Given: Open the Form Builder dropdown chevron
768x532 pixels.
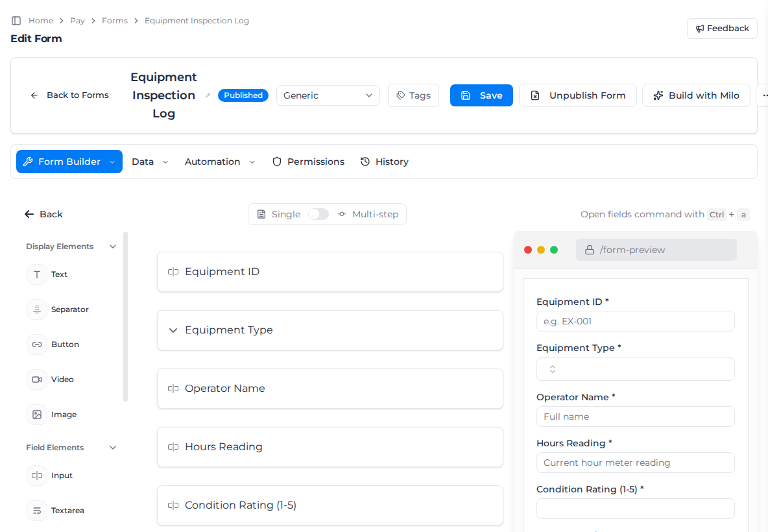Looking at the screenshot, I should click(112, 162).
